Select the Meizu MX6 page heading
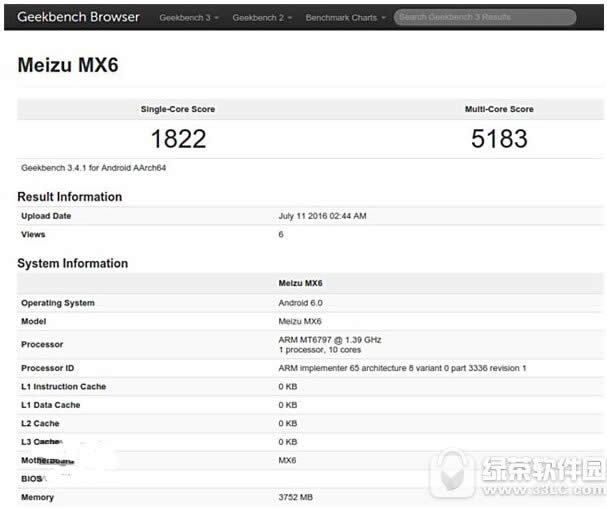Screen dimensions: 607x509 [x=68, y=65]
